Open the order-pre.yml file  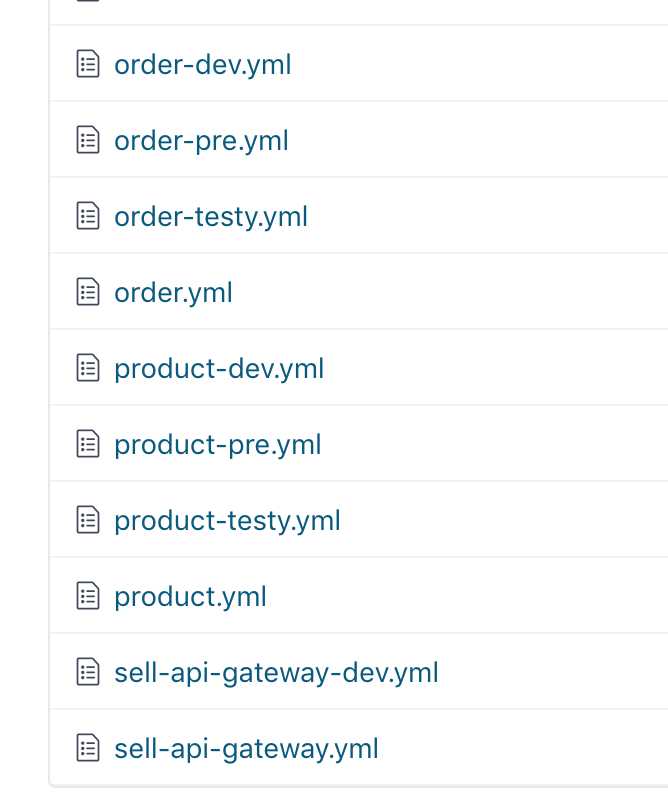point(201,141)
